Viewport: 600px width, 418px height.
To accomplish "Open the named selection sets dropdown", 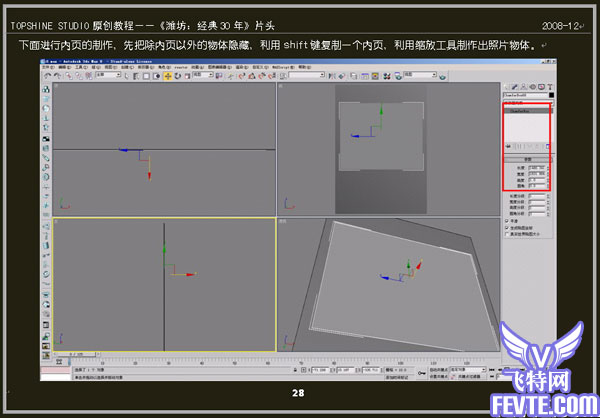I will (306, 75).
